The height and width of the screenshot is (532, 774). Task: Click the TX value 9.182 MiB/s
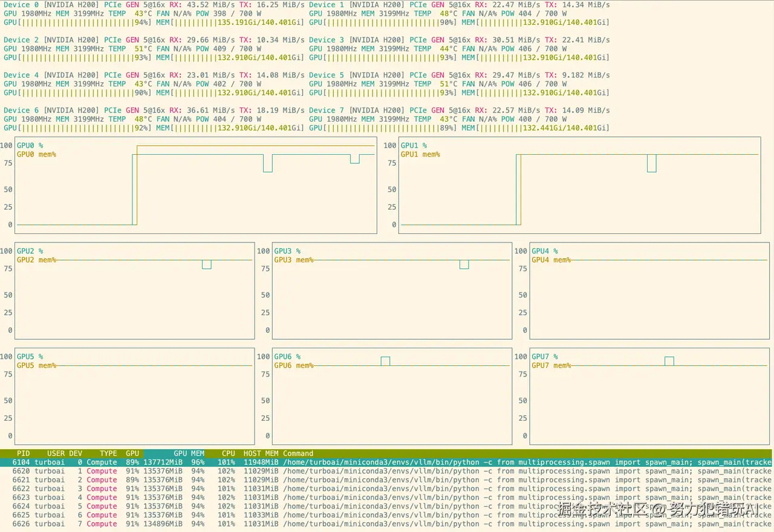585,75
